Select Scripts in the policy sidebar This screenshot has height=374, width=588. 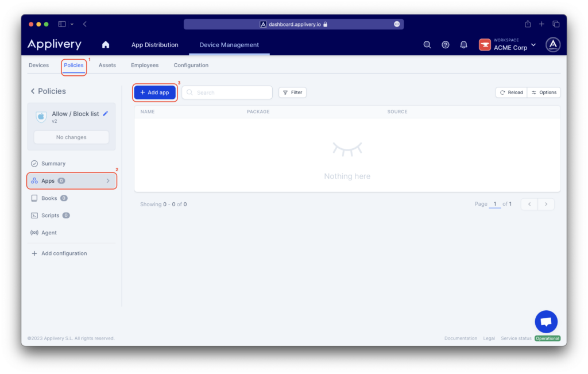coord(51,215)
